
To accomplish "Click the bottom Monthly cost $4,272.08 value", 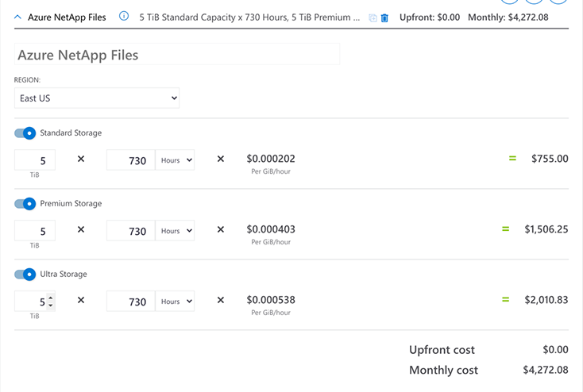I will click(x=546, y=370).
